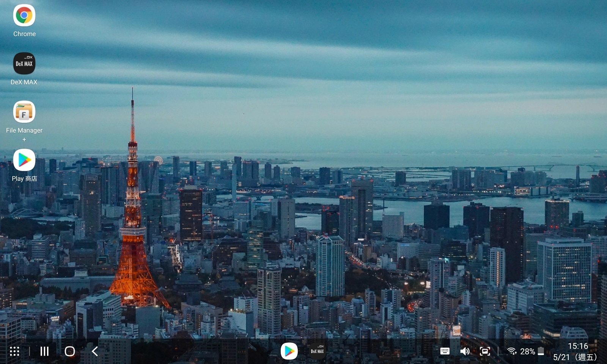Launch DeX MAX from the desktop
607x364 pixels.
[x=24, y=69]
